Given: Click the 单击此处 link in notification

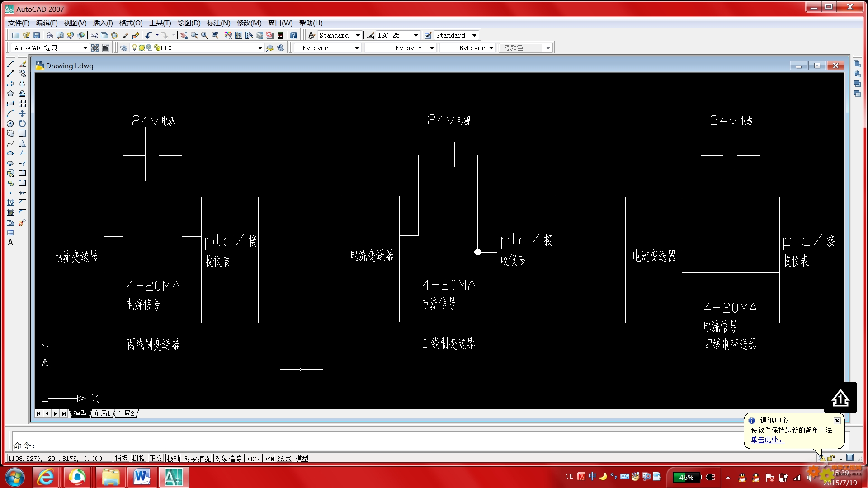Looking at the screenshot, I should pyautogui.click(x=767, y=440).
